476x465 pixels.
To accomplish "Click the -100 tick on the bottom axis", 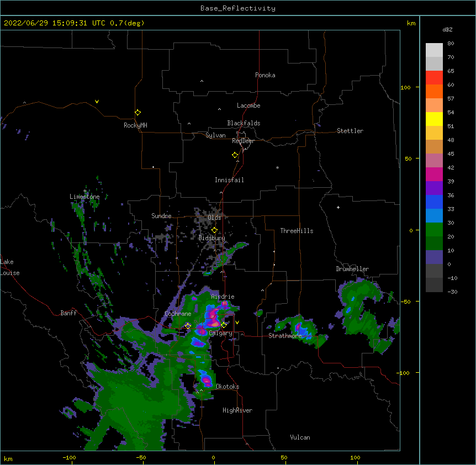I will click(x=69, y=457).
